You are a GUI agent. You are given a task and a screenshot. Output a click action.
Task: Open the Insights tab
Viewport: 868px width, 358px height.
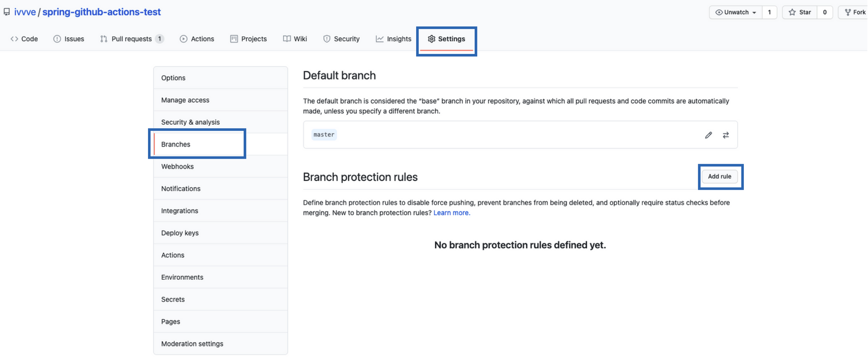[x=393, y=39]
